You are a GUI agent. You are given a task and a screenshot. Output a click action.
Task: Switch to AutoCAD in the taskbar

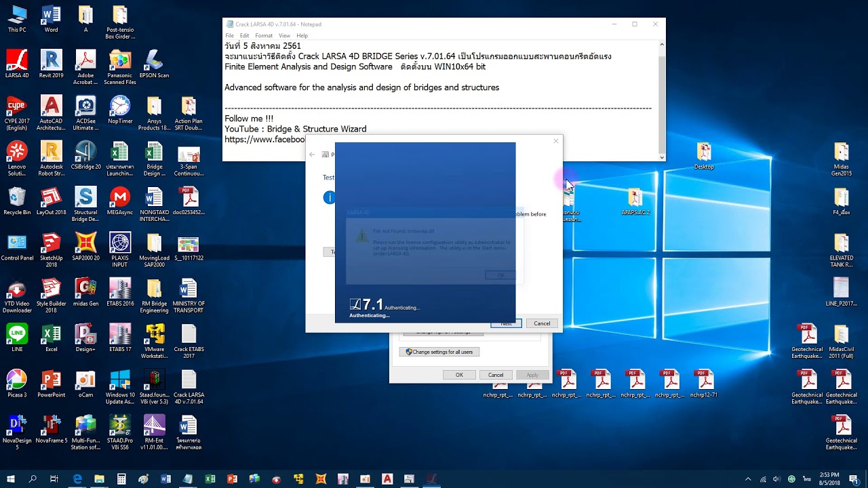click(387, 479)
